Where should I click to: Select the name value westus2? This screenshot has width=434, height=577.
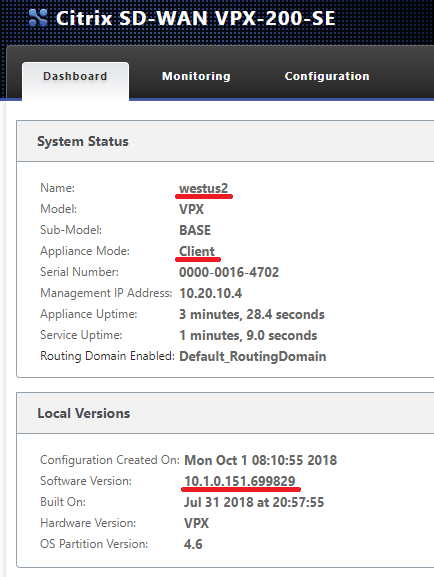204,188
